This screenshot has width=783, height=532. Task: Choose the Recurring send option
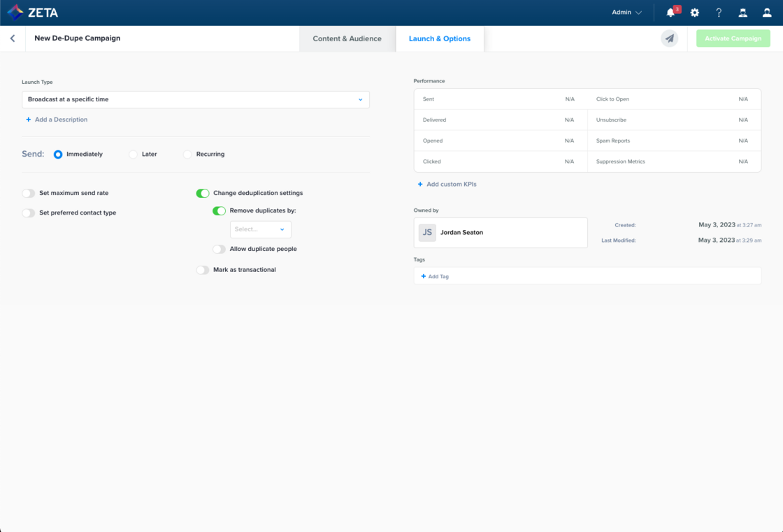click(187, 154)
